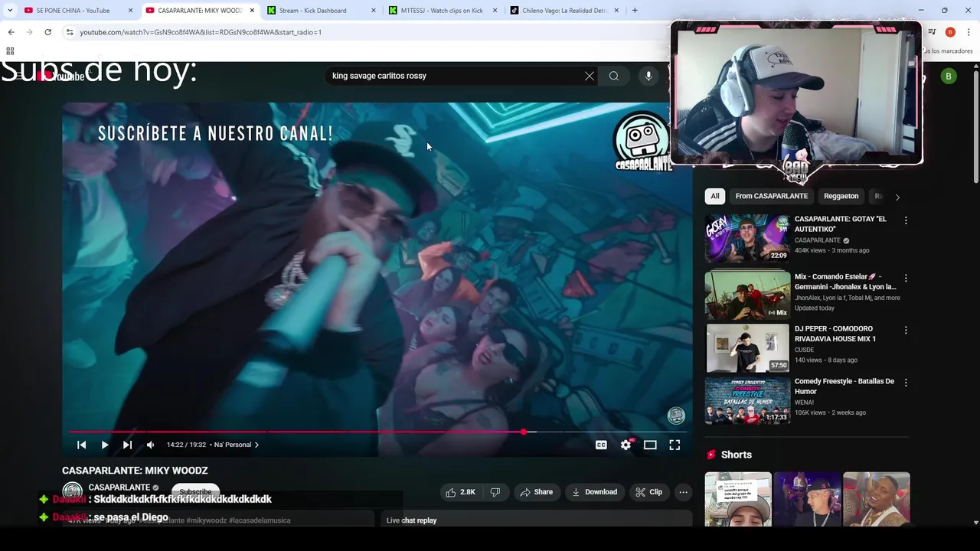Open options menu for GOTAY video
Screen dimensions: 980x551
[x=906, y=220]
